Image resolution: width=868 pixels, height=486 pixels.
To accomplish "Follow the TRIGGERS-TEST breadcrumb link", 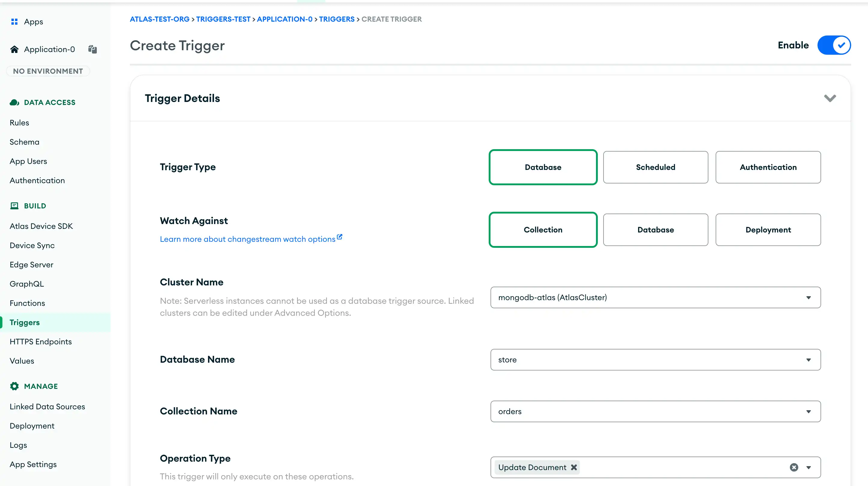I will pyautogui.click(x=223, y=19).
